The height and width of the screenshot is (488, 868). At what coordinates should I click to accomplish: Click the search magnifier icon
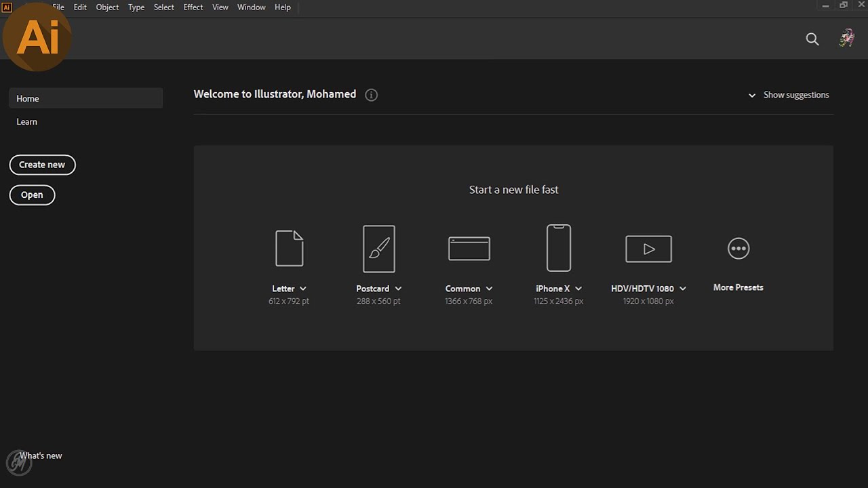(x=812, y=39)
